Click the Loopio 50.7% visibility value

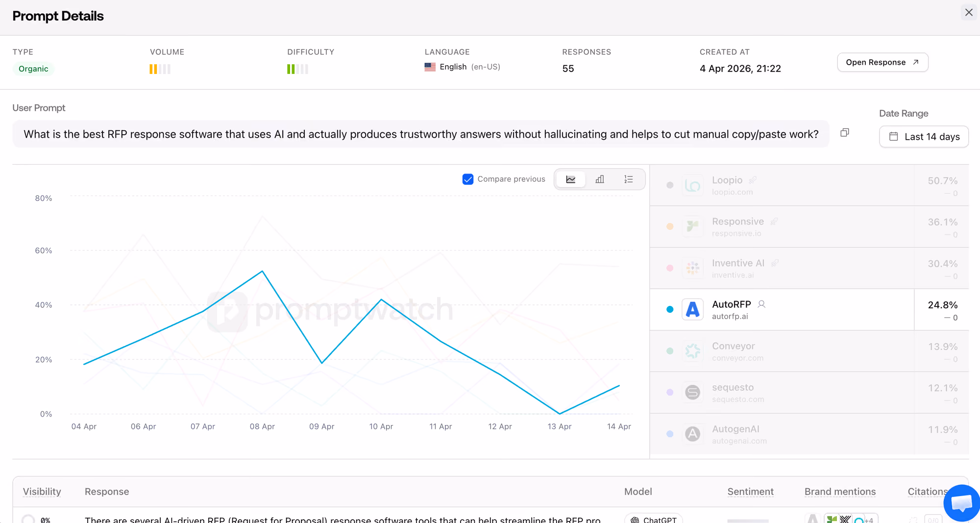[942, 181]
